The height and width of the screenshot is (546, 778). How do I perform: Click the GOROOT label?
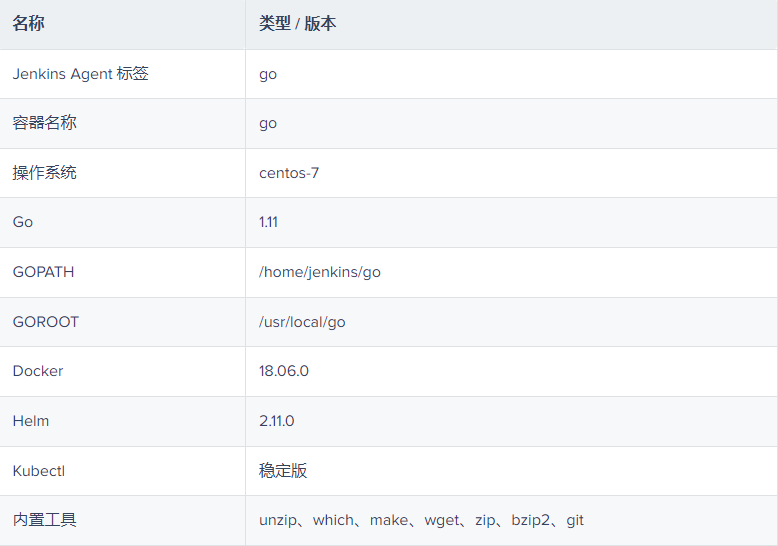(45, 322)
